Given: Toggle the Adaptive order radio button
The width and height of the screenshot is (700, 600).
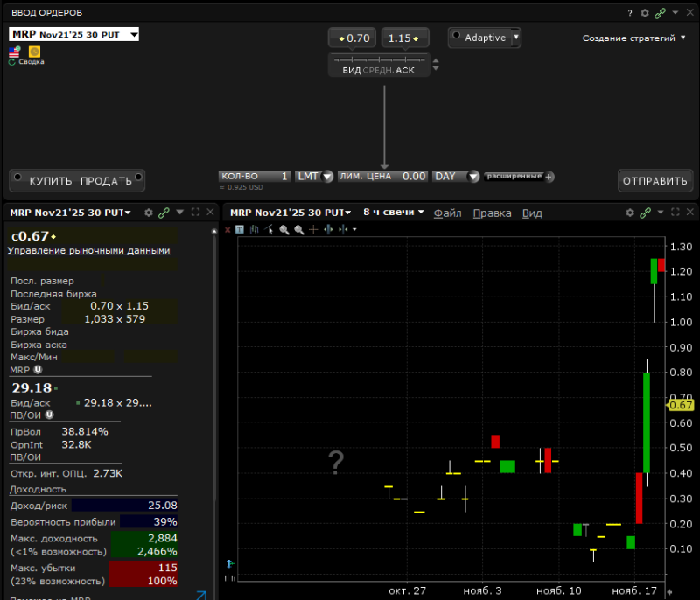Looking at the screenshot, I should point(457,37).
